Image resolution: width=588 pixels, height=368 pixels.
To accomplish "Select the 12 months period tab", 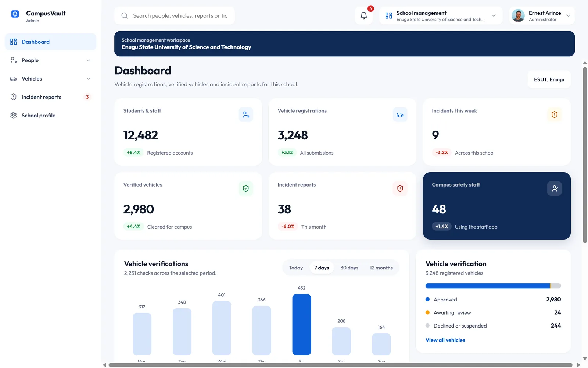I will (381, 268).
